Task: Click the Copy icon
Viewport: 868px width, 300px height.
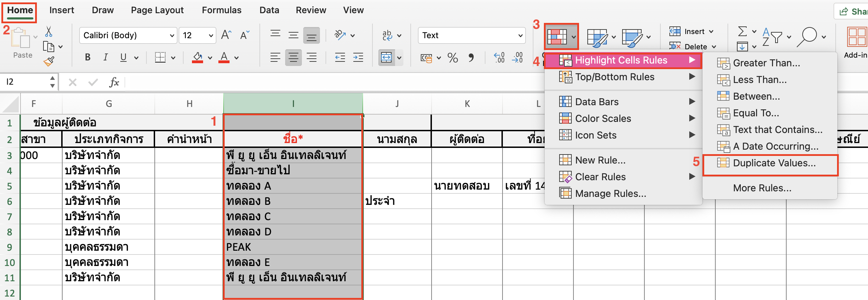Action: [48, 47]
